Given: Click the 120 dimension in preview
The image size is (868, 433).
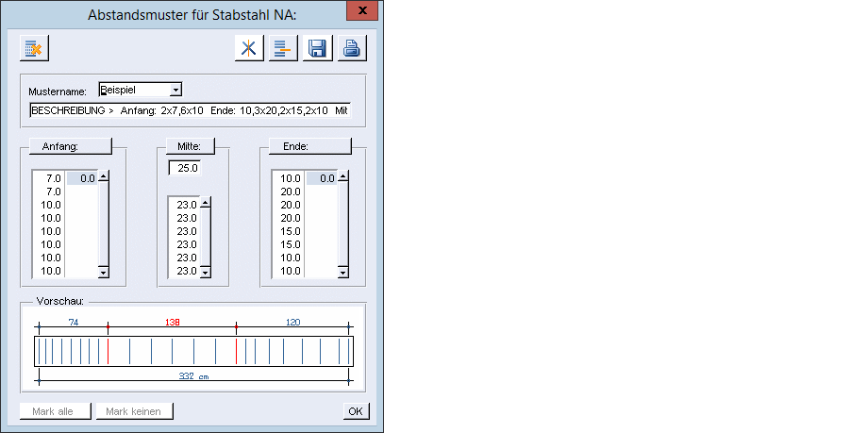Looking at the screenshot, I should pyautogui.click(x=292, y=322).
